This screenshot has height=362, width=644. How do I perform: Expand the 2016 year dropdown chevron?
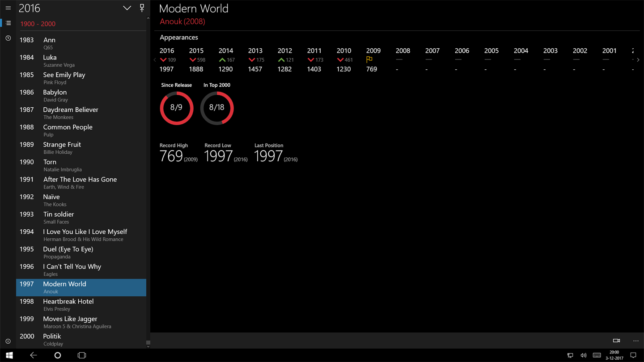coord(127,8)
